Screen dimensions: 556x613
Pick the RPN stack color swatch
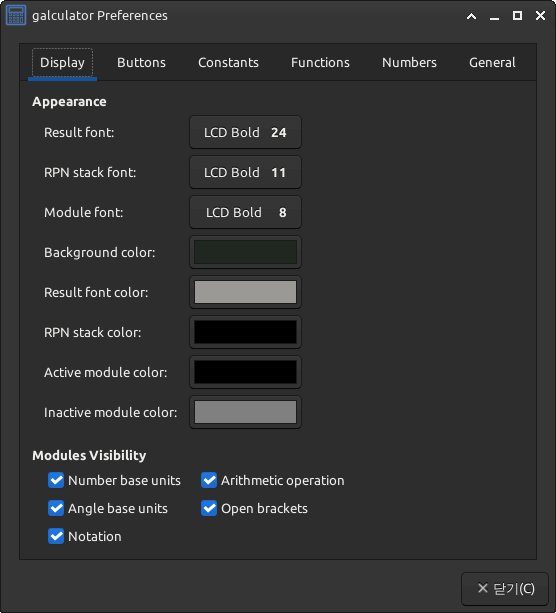[x=246, y=332]
